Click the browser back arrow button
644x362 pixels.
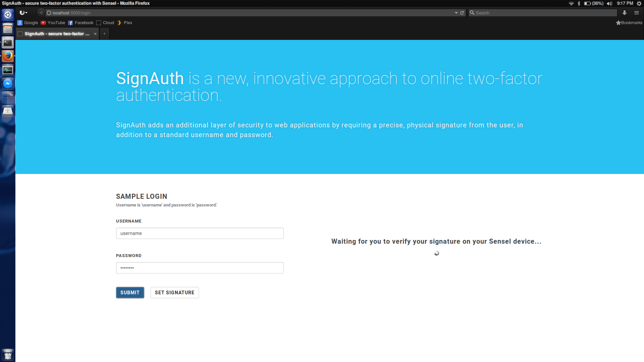(x=41, y=13)
